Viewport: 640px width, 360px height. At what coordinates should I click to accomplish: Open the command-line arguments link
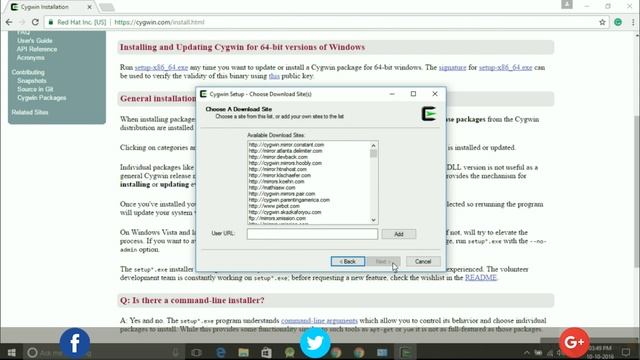(319, 320)
